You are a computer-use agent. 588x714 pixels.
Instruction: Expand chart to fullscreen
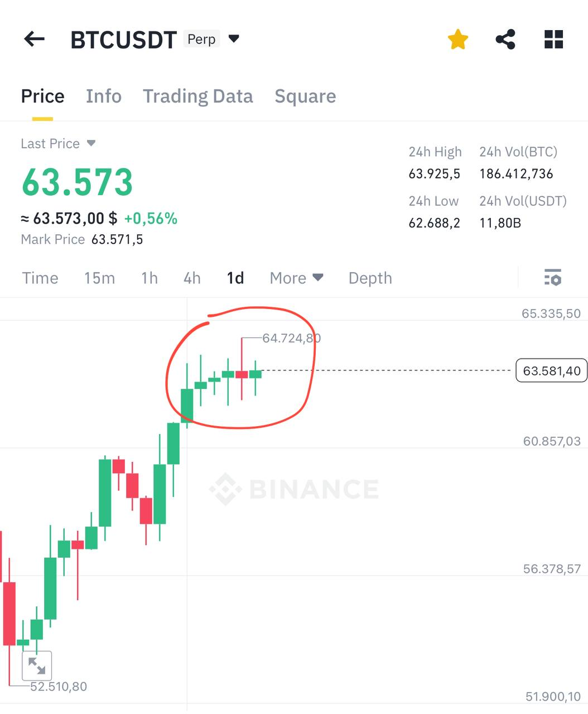click(x=37, y=665)
